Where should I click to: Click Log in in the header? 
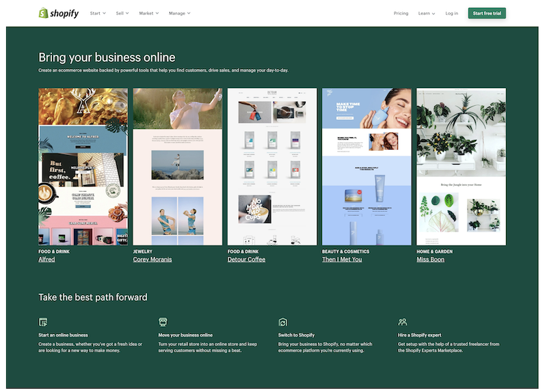click(x=452, y=13)
